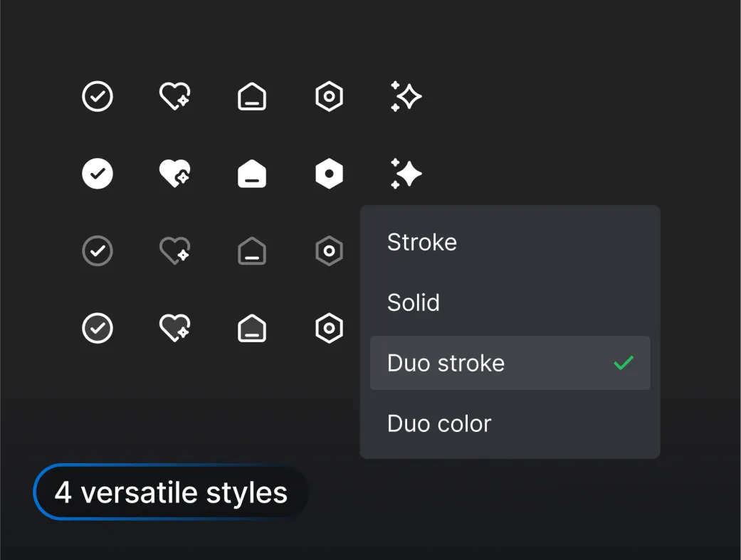
Task: Click the dimmed gray heart sparkle icon
Action: (x=175, y=250)
